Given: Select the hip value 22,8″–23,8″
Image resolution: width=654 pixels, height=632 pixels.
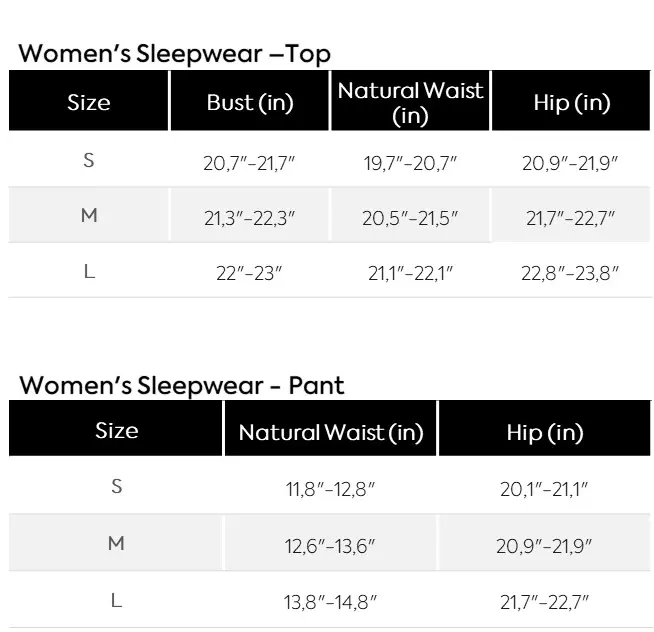Looking at the screenshot, I should pos(571,274).
